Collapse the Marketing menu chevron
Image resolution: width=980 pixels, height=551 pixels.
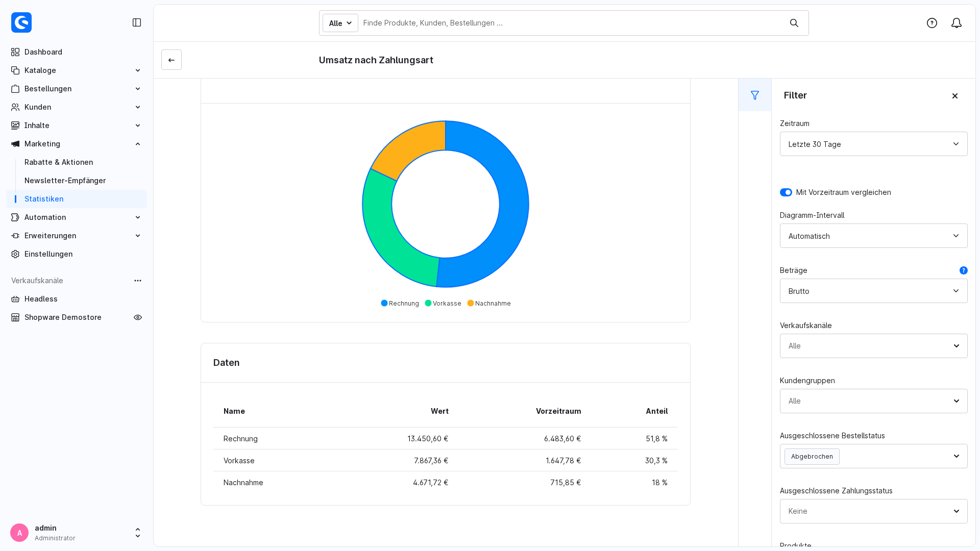point(138,144)
